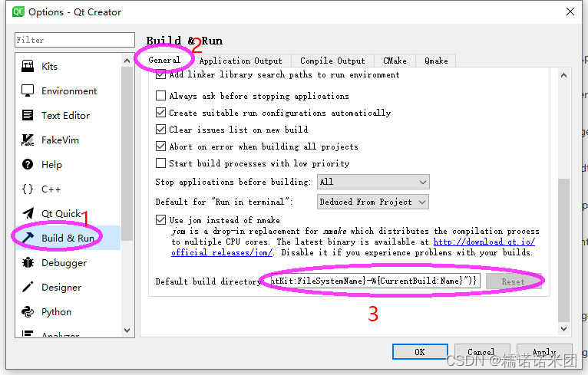Click the Help question-mark icon
Screen dimensions: 588x375
(x=28, y=164)
